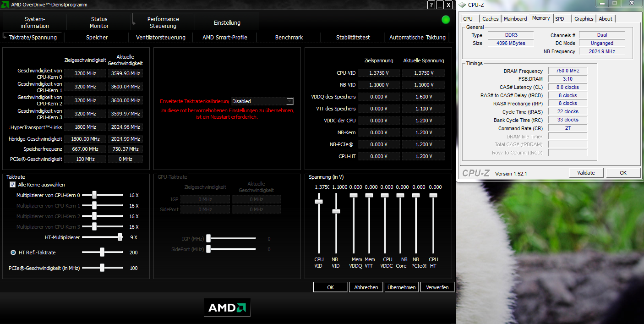Open the Caches tab in CPU-Z

tap(490, 19)
